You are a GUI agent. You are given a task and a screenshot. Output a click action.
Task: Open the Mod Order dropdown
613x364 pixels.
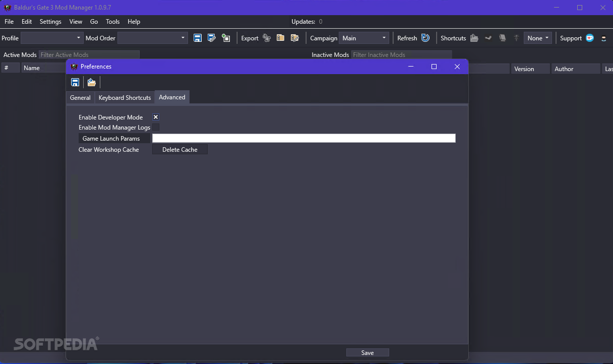tap(153, 38)
